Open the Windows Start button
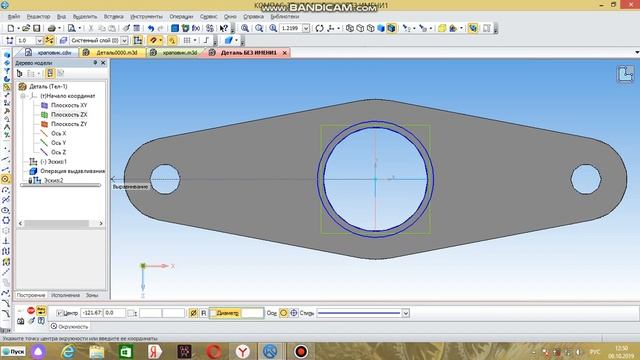 13,351
